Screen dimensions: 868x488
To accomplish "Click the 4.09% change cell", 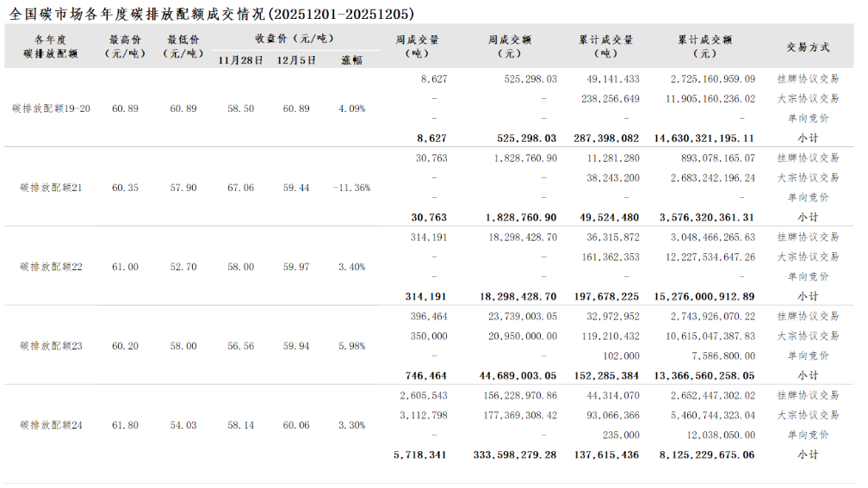I will (351, 108).
